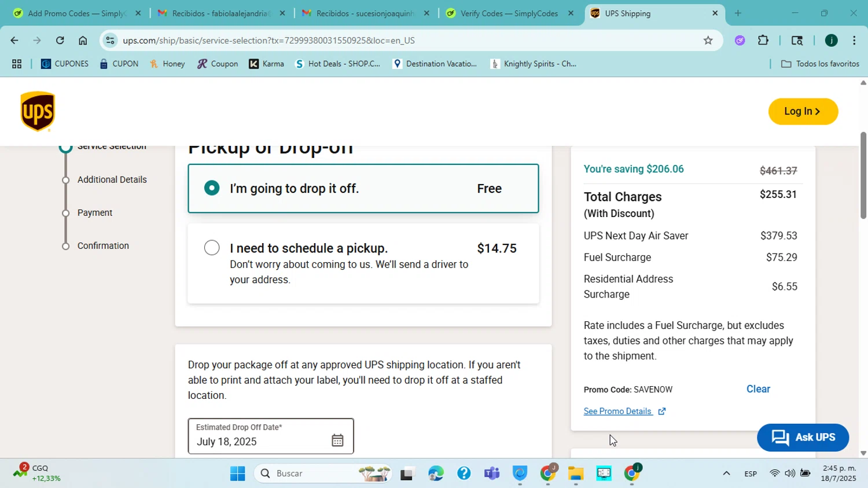Click the page vertical scrollbar thumb
Image resolution: width=868 pixels, height=488 pixels.
[x=863, y=176]
